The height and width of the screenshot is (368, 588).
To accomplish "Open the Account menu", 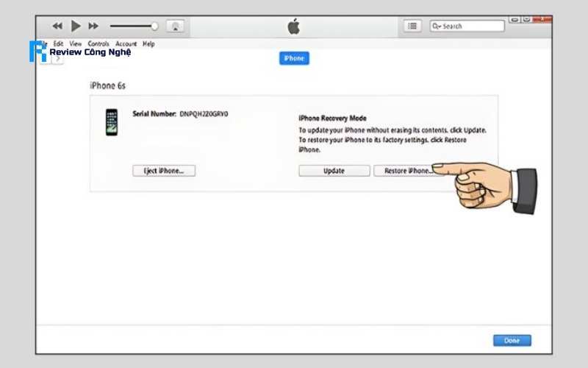I will tap(126, 43).
